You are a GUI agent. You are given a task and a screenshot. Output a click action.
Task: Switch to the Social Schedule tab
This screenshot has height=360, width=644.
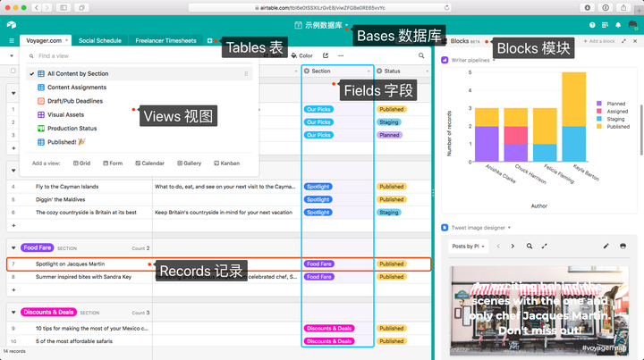[100, 40]
